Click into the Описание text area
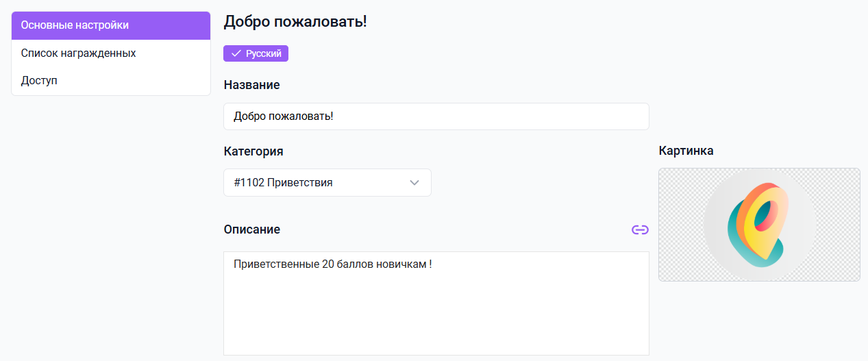 click(436, 308)
